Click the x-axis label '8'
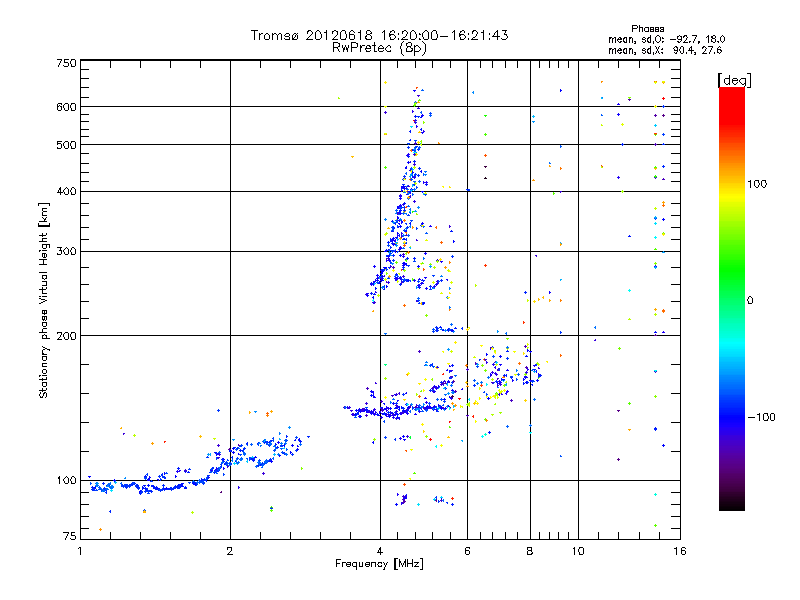800x600 pixels. point(530,551)
